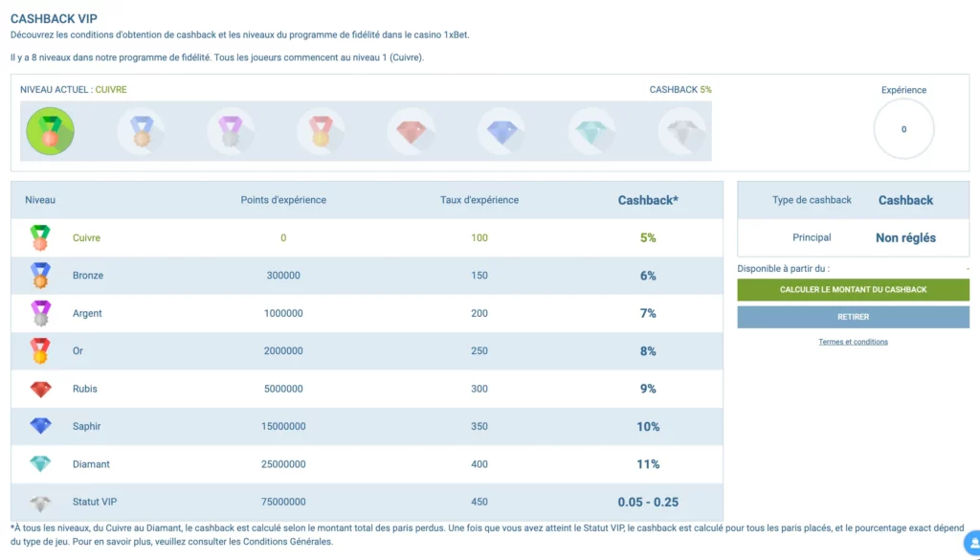Click the Expérience points circle
Image resolution: width=980 pixels, height=560 pixels.
(x=903, y=129)
